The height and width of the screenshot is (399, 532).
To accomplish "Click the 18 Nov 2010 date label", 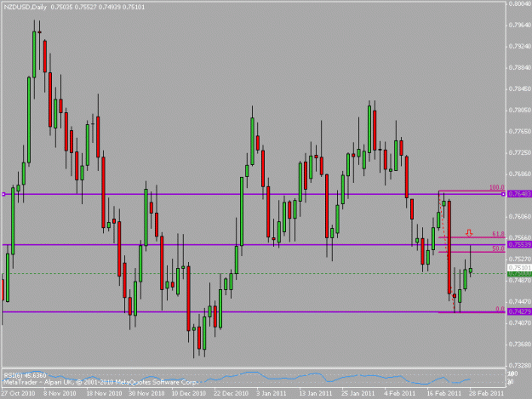I will pos(104,394).
